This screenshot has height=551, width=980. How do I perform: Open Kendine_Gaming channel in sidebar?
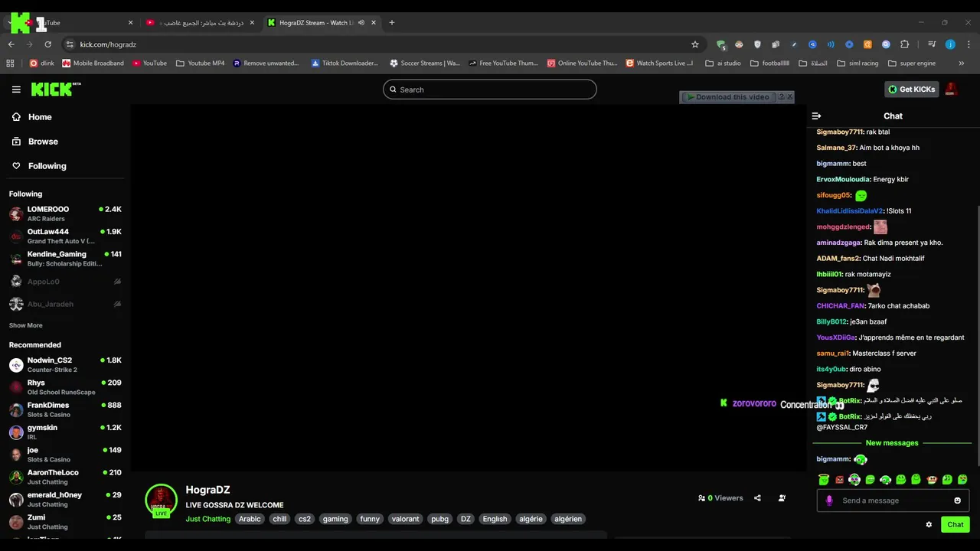[x=65, y=259]
